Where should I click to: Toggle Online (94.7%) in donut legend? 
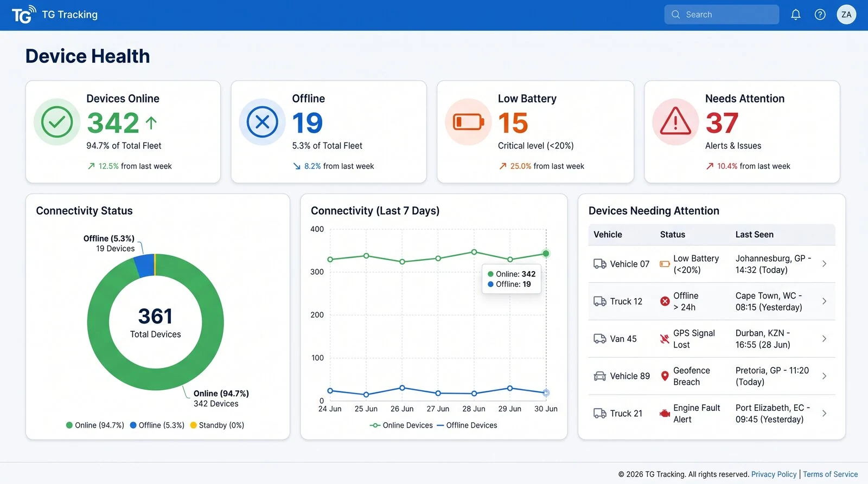(x=95, y=425)
